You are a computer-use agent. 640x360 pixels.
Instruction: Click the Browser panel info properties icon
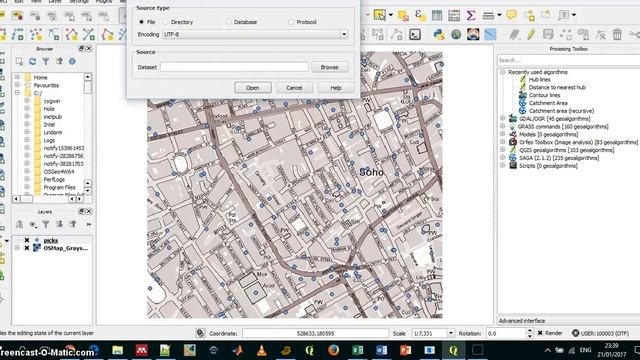72,61
